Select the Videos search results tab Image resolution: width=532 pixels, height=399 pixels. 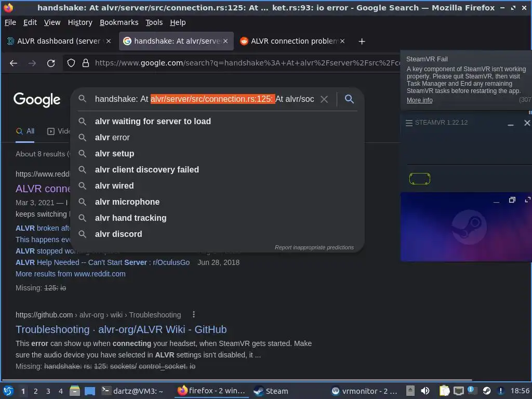pos(59,131)
